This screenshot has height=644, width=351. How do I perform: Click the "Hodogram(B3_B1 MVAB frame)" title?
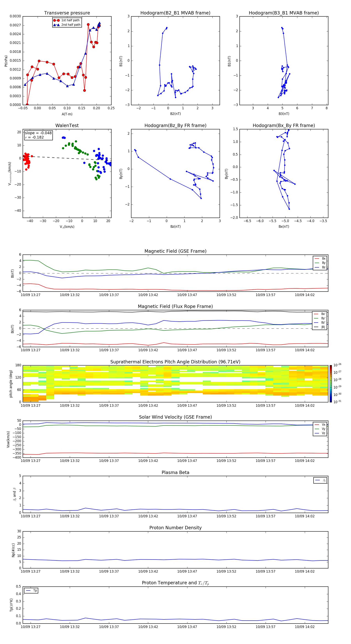click(284, 13)
